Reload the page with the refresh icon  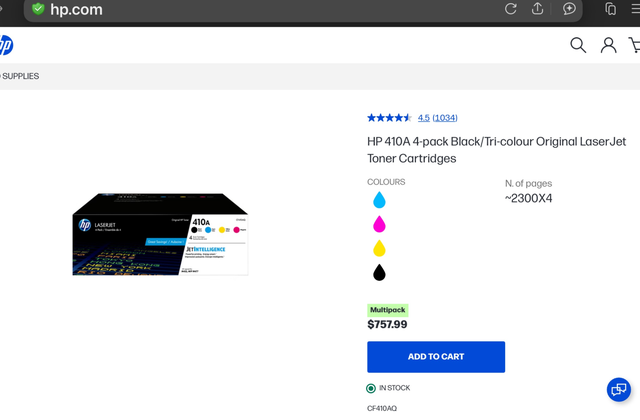click(510, 9)
